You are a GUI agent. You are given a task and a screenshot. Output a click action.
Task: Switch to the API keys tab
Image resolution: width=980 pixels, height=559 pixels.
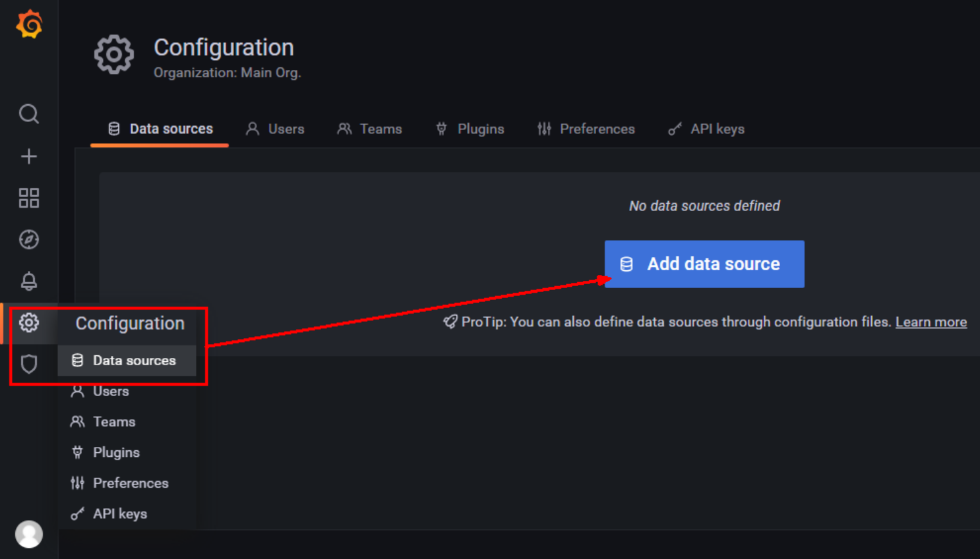(x=717, y=129)
